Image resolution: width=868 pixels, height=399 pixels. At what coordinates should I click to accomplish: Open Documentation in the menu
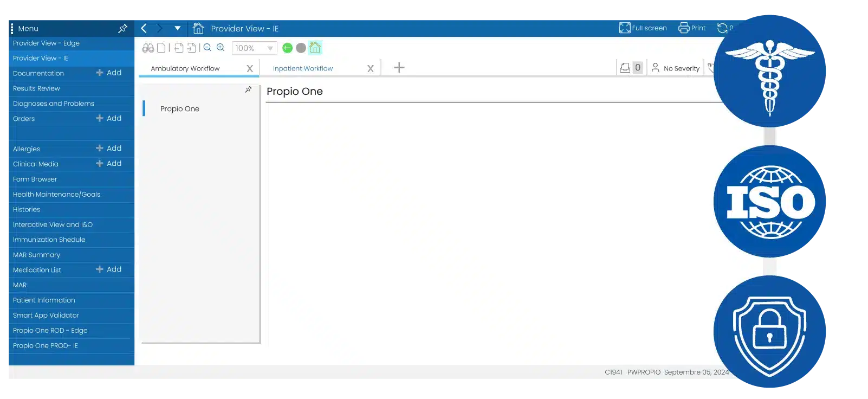click(38, 73)
